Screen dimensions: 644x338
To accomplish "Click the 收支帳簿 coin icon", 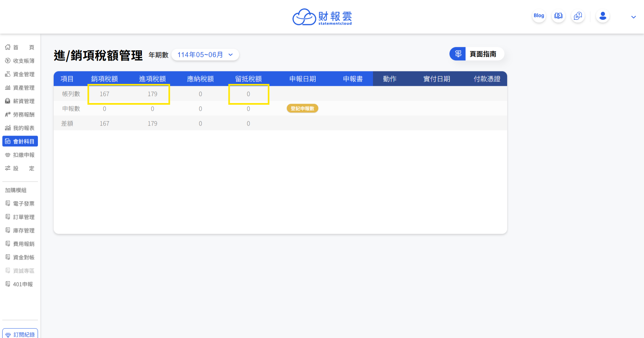I will [8, 61].
